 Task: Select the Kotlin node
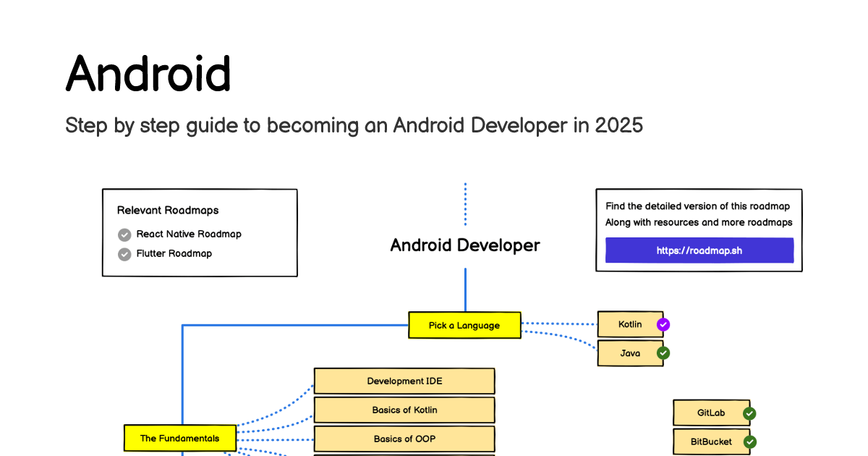click(630, 324)
